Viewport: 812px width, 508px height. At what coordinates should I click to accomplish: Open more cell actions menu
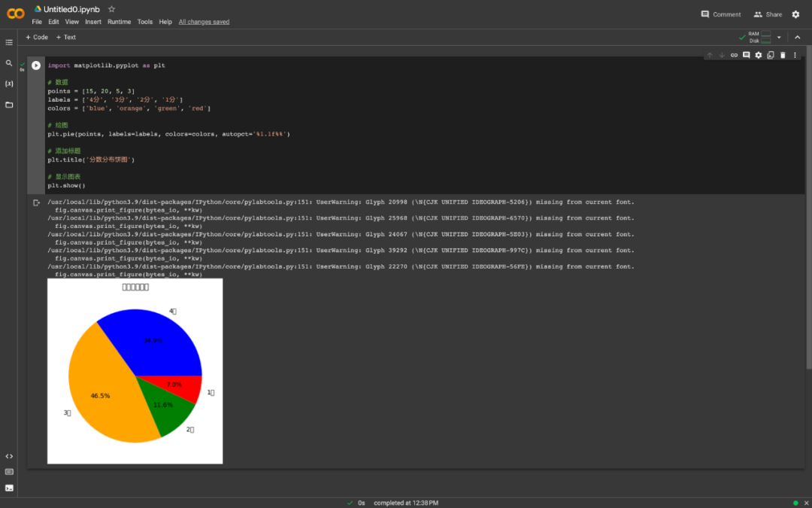(795, 55)
